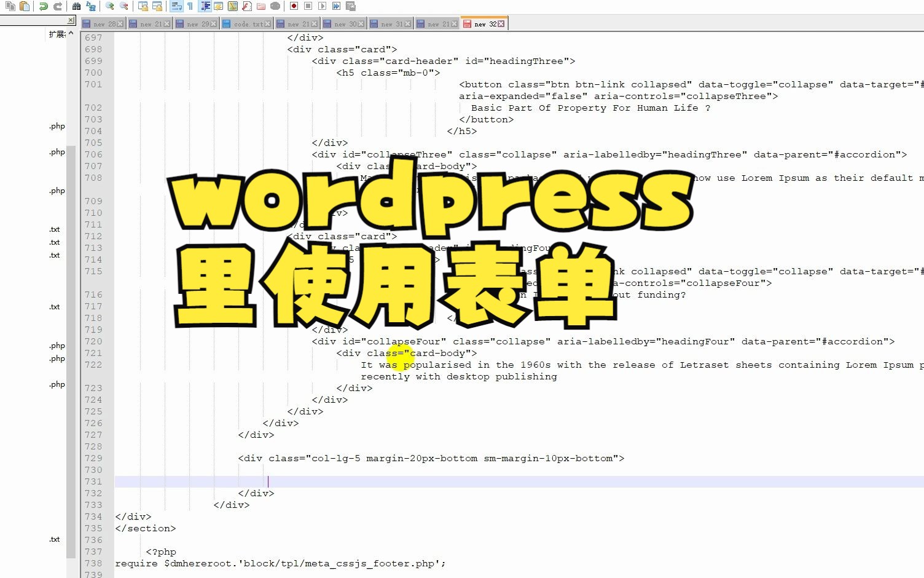The image size is (924, 578).
Task: Click the </button> tag on line 703
Action: coord(487,119)
